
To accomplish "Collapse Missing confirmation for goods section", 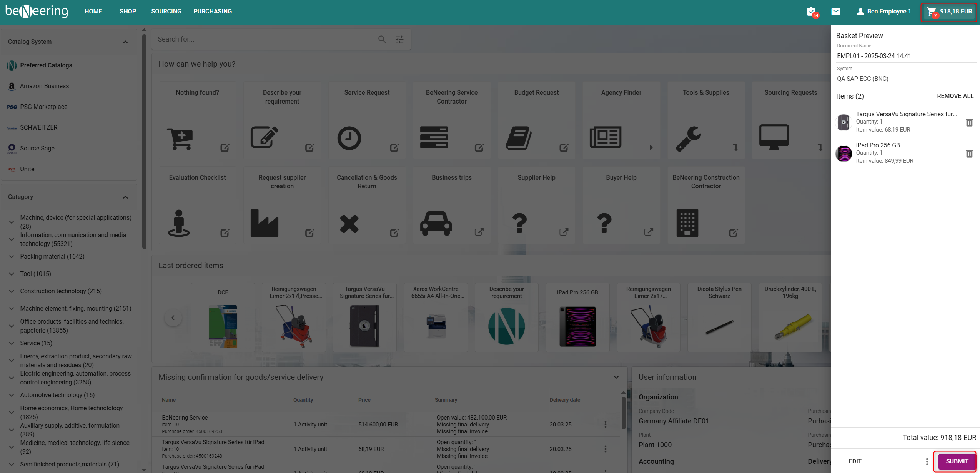I will coord(616,377).
